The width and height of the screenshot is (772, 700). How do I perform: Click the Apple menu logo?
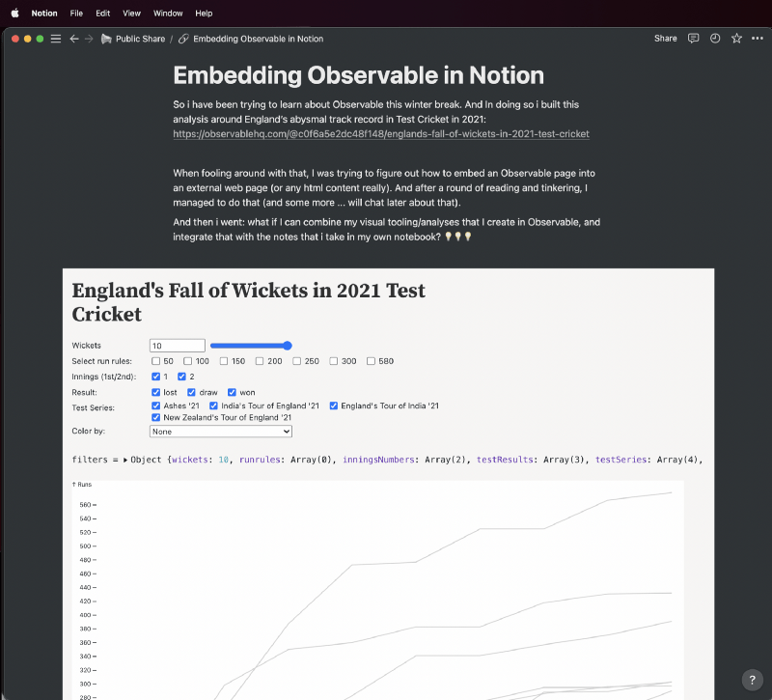pyautogui.click(x=14, y=14)
